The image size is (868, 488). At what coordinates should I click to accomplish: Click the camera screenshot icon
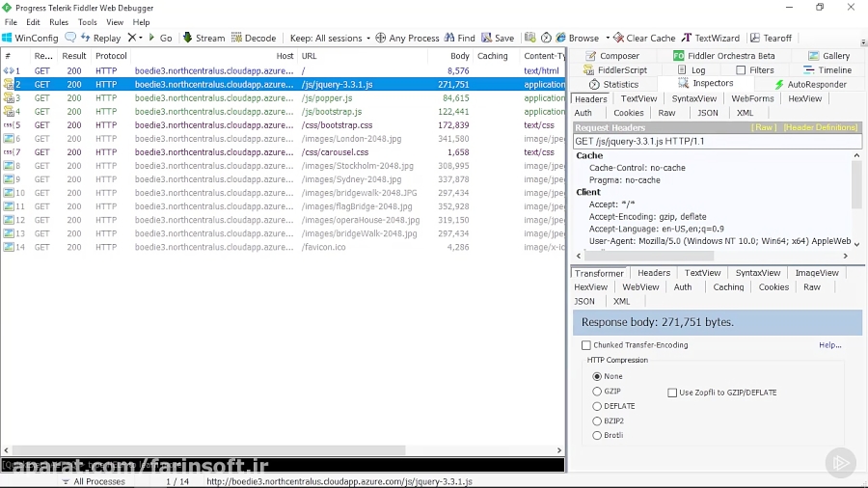click(x=529, y=38)
